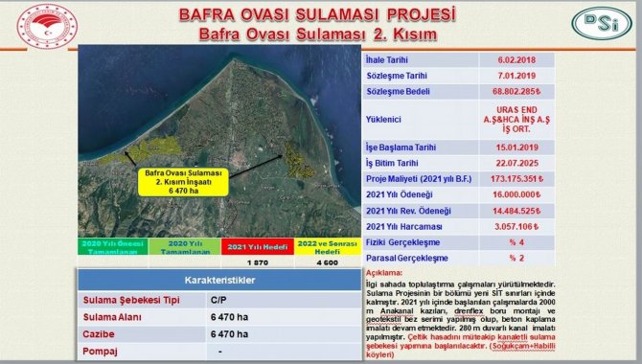
Task: Click the '2021 Yılı Ödeneği' label
Action: coord(400,194)
